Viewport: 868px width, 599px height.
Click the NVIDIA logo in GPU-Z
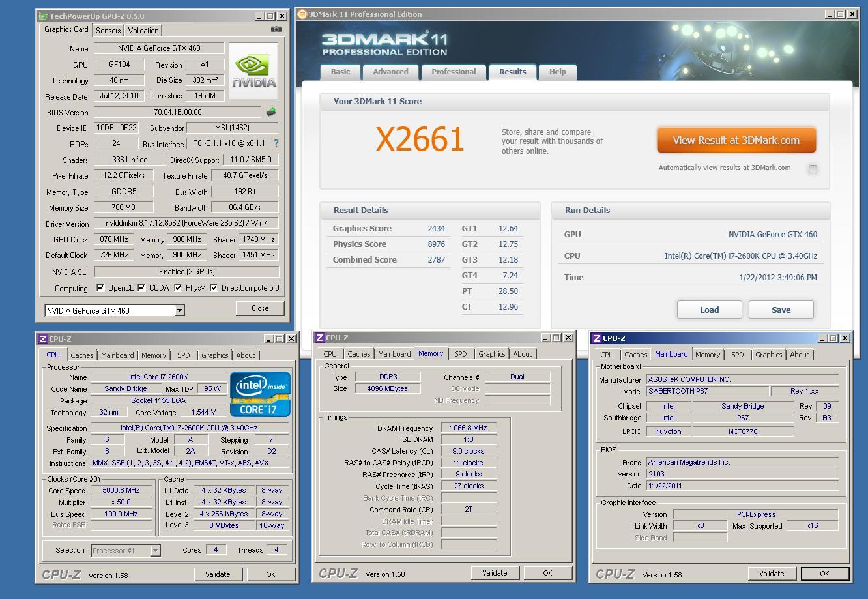[x=253, y=72]
